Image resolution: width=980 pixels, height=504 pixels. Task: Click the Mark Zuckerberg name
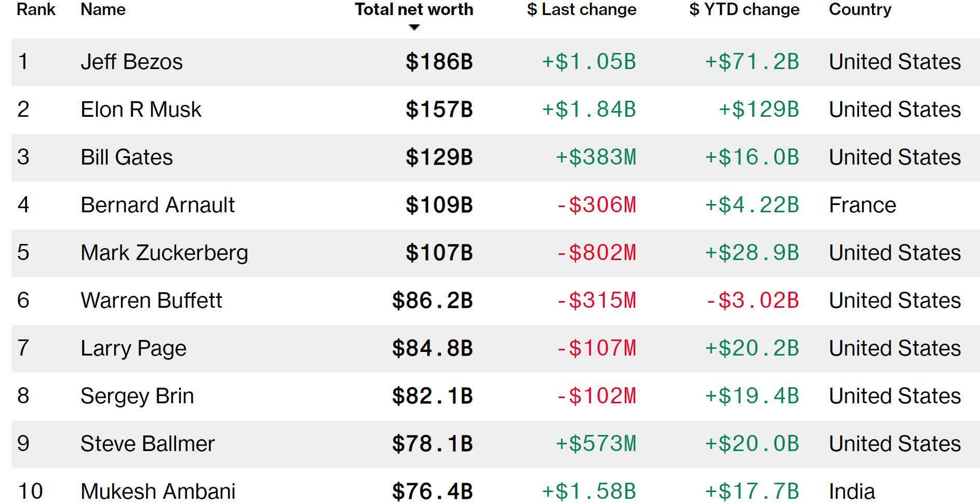(x=164, y=253)
